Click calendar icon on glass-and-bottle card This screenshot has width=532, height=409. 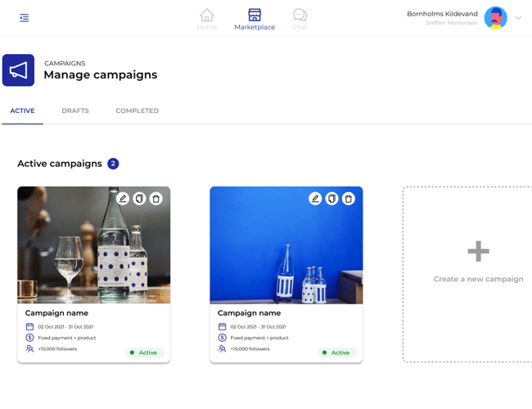[29, 326]
